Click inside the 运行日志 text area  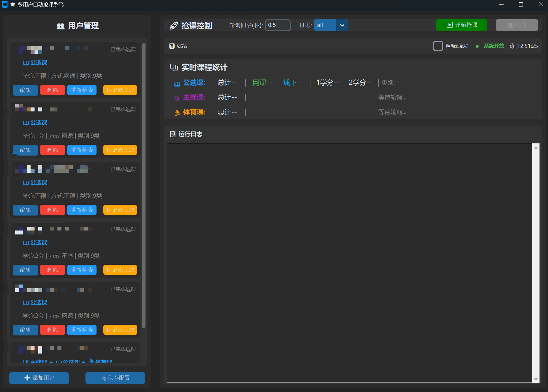click(350, 263)
